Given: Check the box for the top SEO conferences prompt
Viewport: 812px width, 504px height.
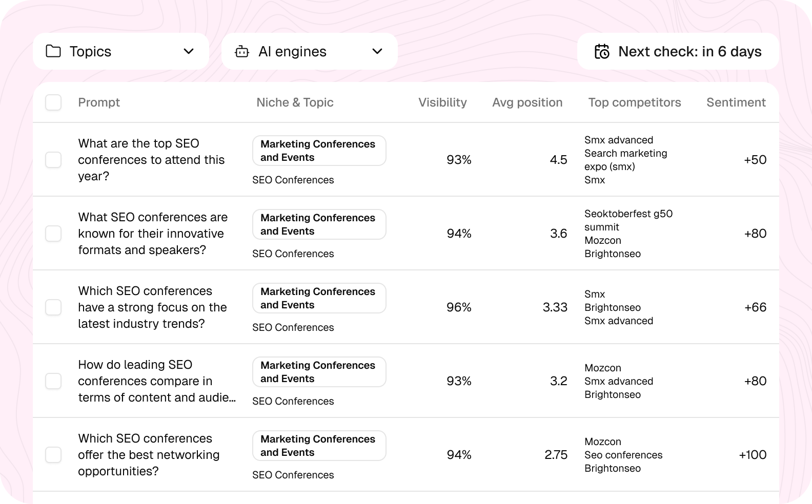Looking at the screenshot, I should coord(53,159).
